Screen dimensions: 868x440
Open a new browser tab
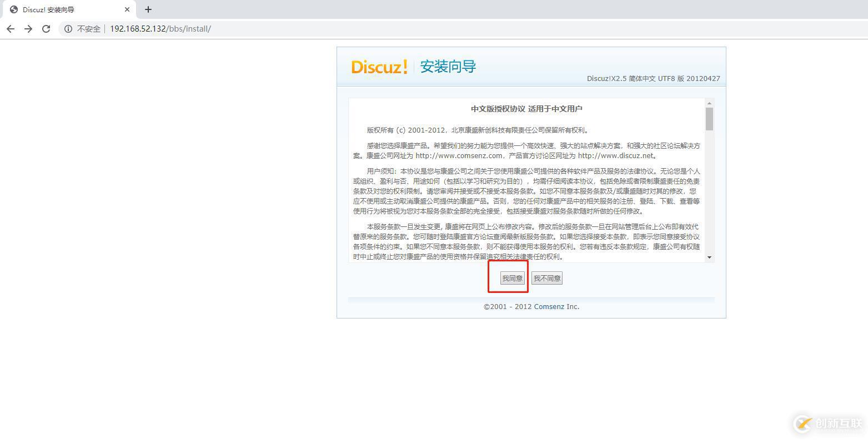(x=148, y=9)
